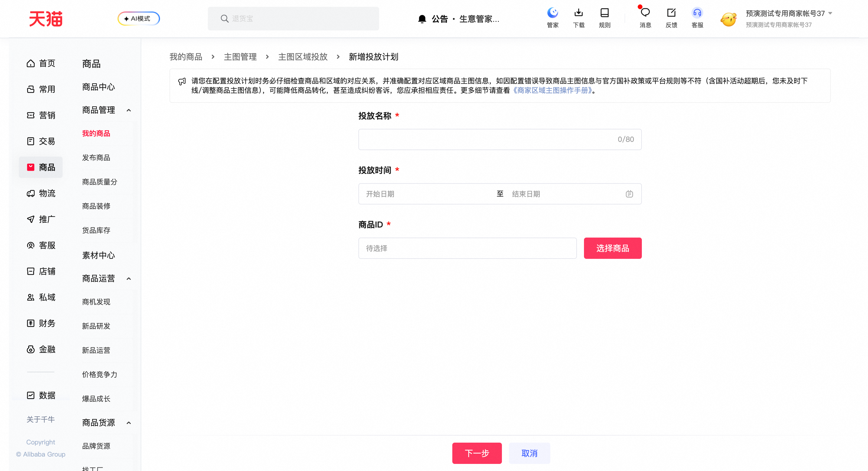The height and width of the screenshot is (471, 868).
Task: Open 金融 sidebar section
Action: pyautogui.click(x=41, y=349)
